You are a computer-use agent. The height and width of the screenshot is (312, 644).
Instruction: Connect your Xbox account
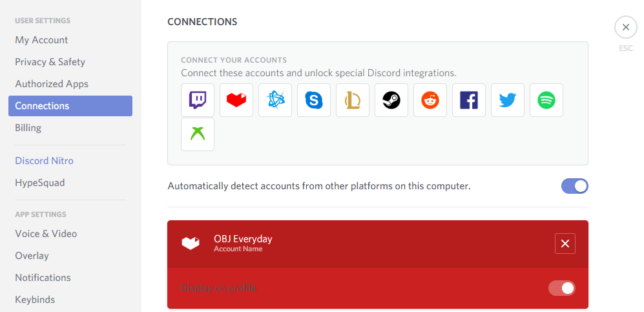(x=198, y=134)
